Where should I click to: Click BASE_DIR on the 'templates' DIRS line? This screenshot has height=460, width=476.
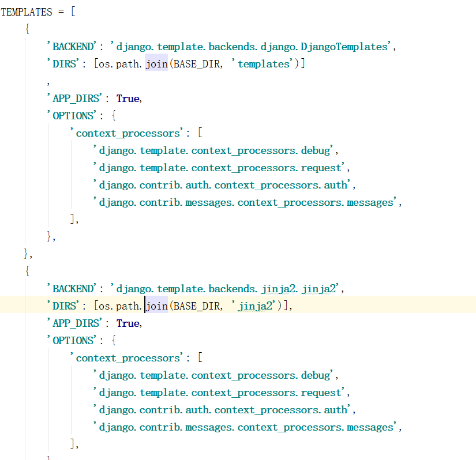click(x=197, y=64)
